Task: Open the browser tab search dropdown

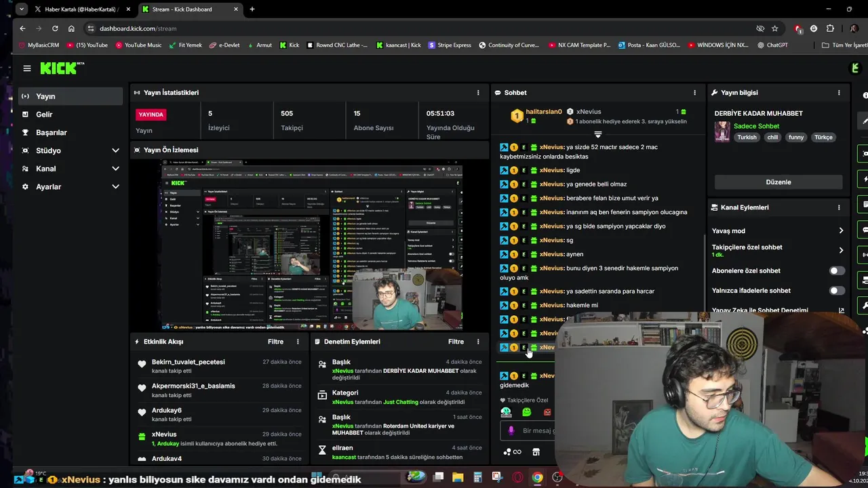Action: click(22, 9)
